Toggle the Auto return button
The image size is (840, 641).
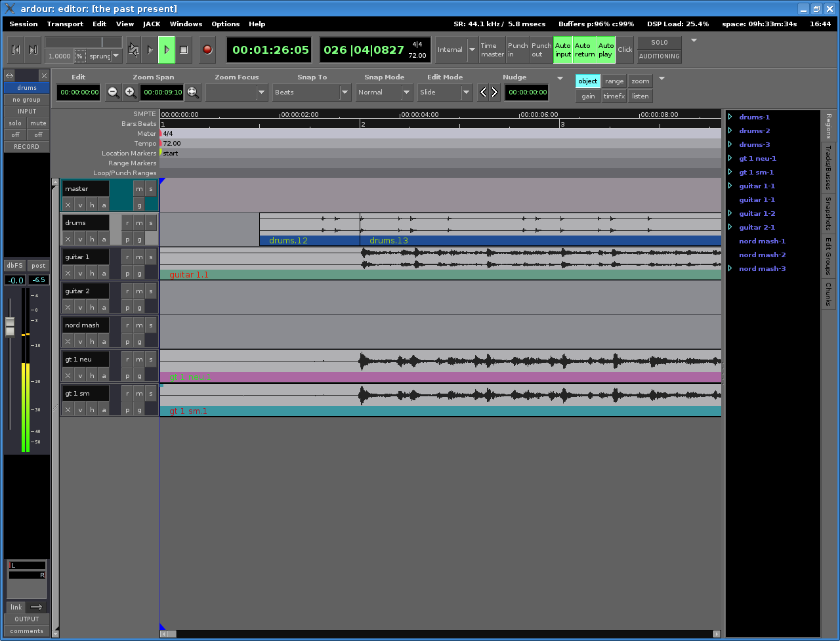pyautogui.click(x=584, y=50)
